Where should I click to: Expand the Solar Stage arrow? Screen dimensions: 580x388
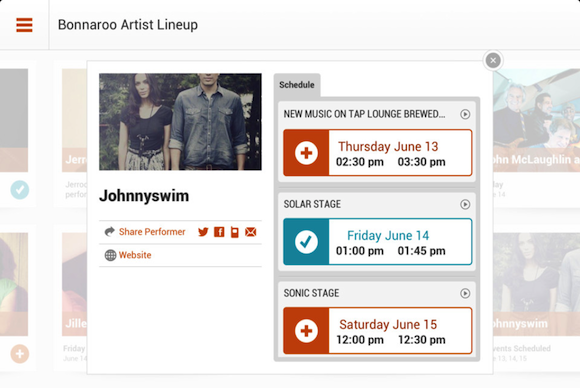465,204
